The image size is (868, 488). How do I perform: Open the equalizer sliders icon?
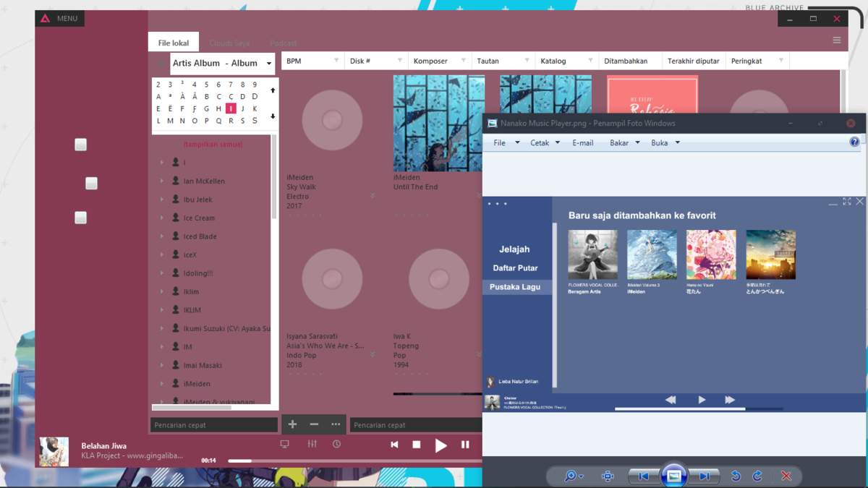click(312, 444)
